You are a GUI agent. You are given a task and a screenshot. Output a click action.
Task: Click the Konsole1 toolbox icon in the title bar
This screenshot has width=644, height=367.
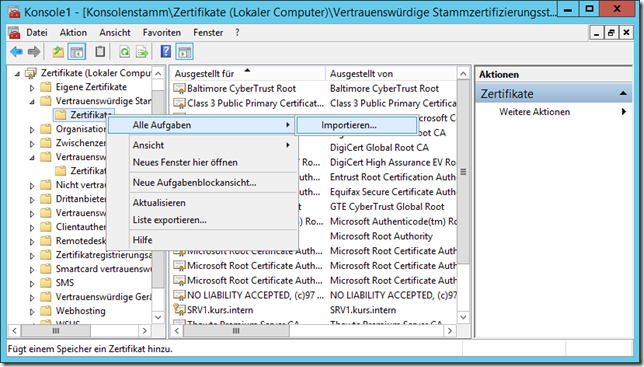(14, 12)
